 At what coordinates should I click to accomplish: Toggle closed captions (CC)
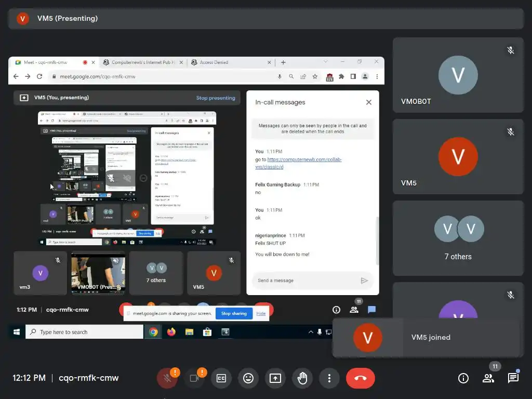point(221,378)
